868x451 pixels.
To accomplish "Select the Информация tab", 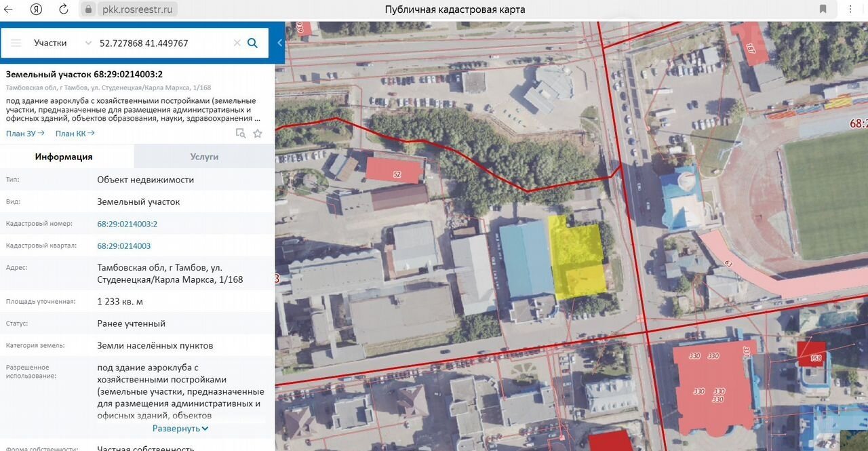I will coord(64,157).
